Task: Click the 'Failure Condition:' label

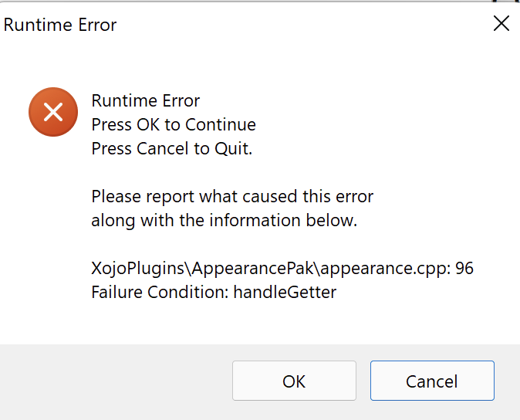Action: (x=160, y=293)
